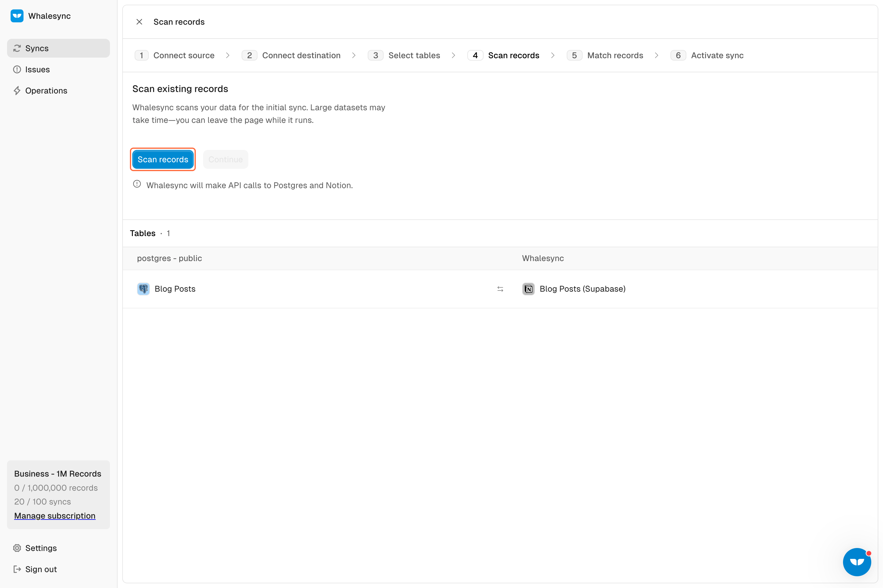Click the blue Scan records button
Image resolution: width=883 pixels, height=588 pixels.
click(163, 159)
